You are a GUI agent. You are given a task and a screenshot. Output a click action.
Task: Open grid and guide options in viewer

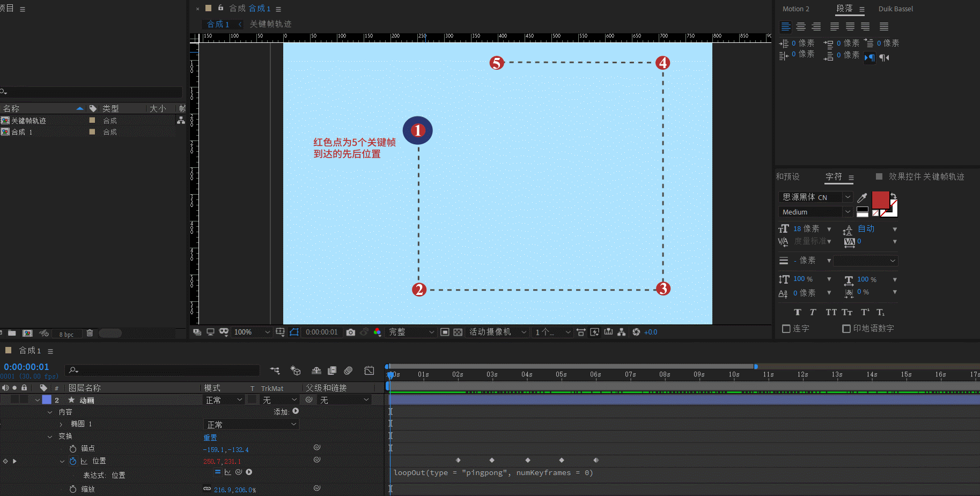click(280, 332)
